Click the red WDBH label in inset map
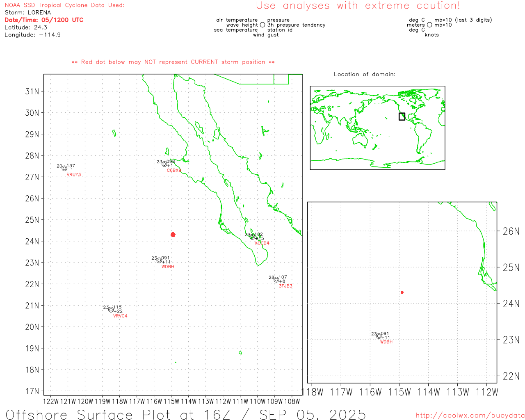The image size is (525, 420). [386, 342]
